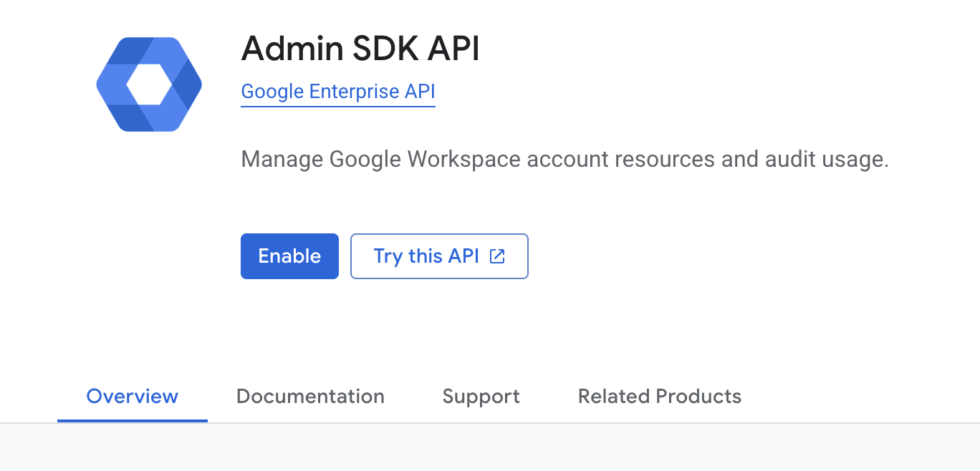
Task: Switch to the Overview tab
Action: tap(133, 397)
